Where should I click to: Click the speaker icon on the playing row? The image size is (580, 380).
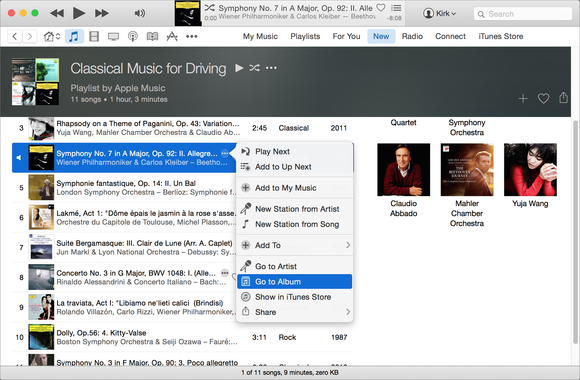click(19, 158)
